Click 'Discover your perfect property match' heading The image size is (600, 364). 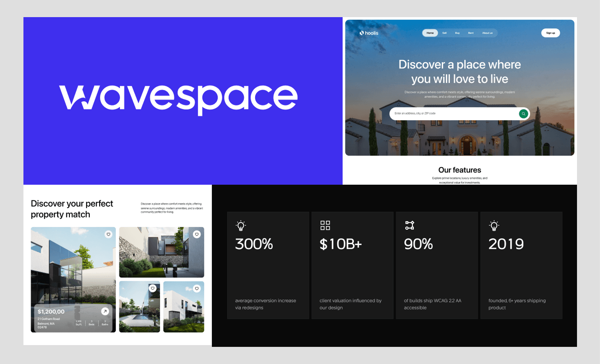tap(72, 209)
